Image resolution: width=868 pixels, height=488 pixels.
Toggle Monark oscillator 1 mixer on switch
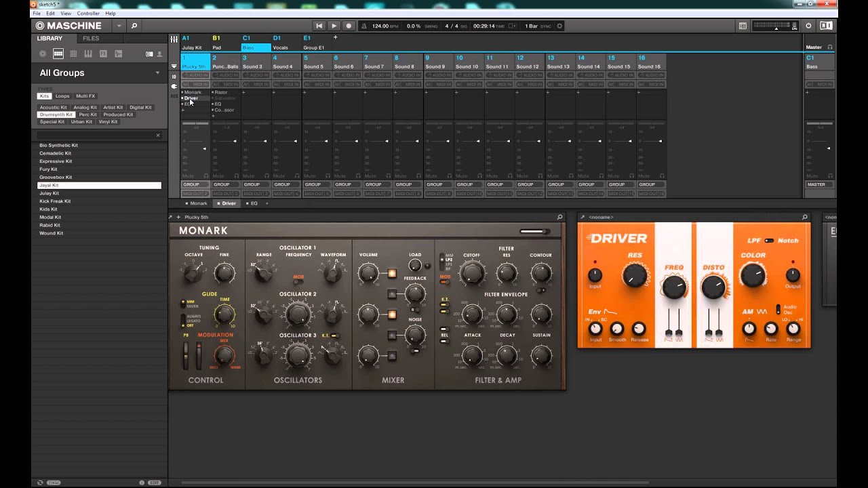392,273
